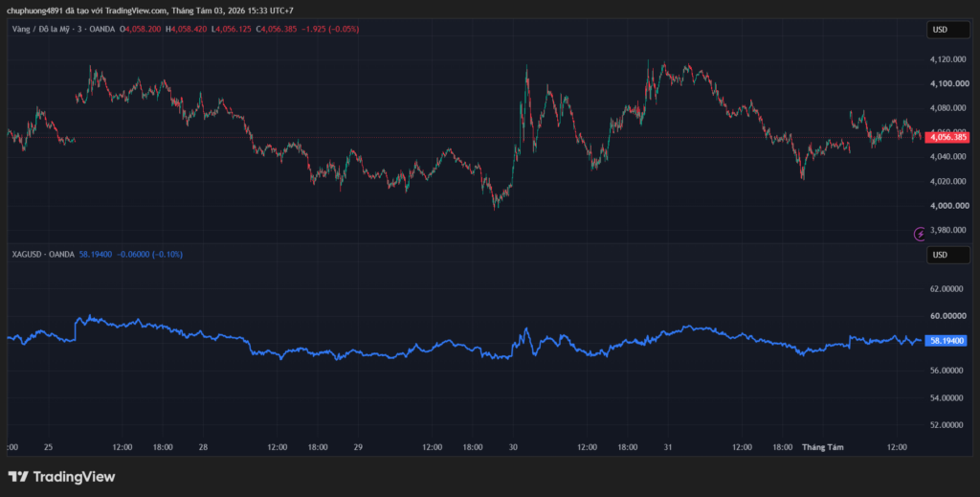Click date label 28 on time axis
The width and height of the screenshot is (980, 497).
(x=203, y=447)
